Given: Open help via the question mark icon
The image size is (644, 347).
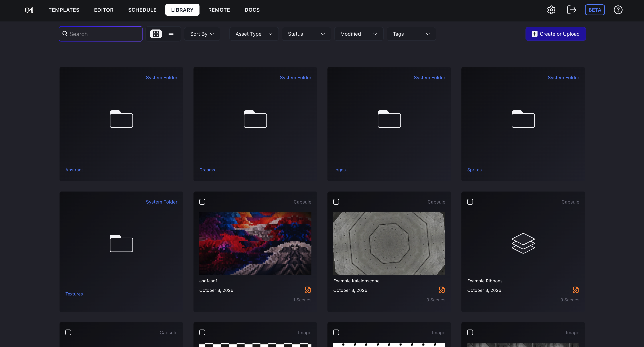Looking at the screenshot, I should tap(618, 10).
